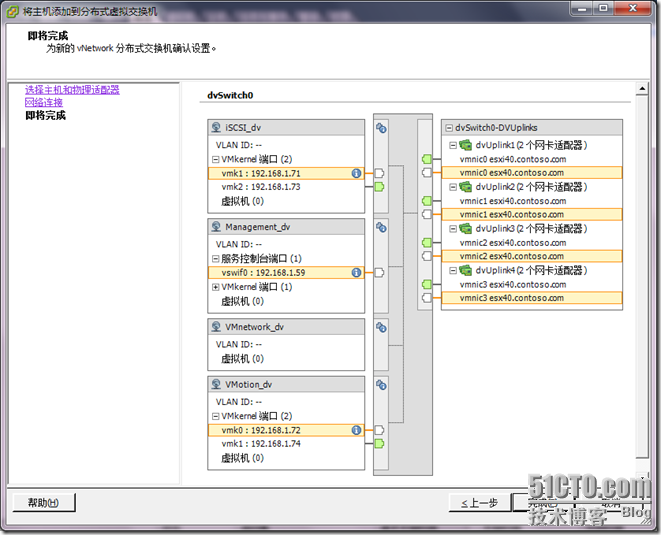
Task: Collapse VMkernel ports under VMotion_dv
Action: coord(215,416)
